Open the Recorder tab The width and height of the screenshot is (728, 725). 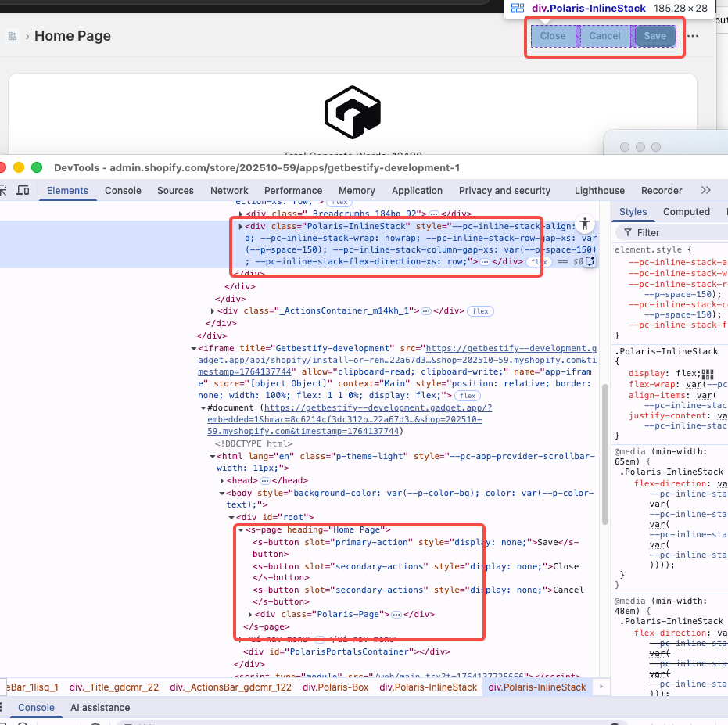(662, 190)
